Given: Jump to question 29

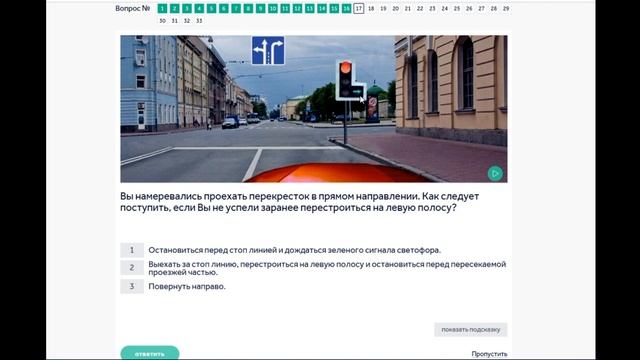Looking at the screenshot, I should [506, 9].
